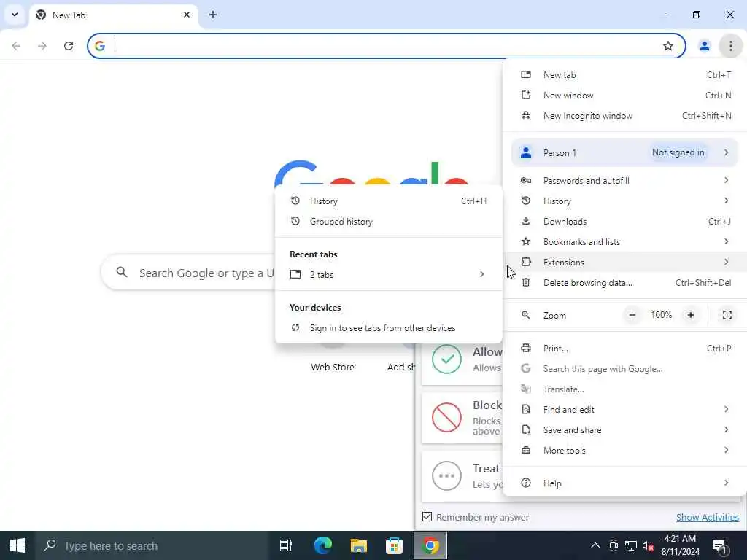Screen dimensions: 747x560
Task: Open Downloads from the menu
Action: [x=624, y=222]
